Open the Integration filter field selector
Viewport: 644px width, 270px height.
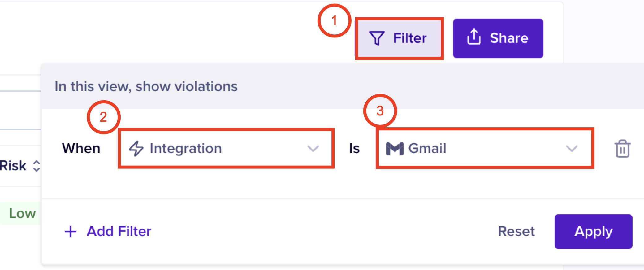pos(226,148)
